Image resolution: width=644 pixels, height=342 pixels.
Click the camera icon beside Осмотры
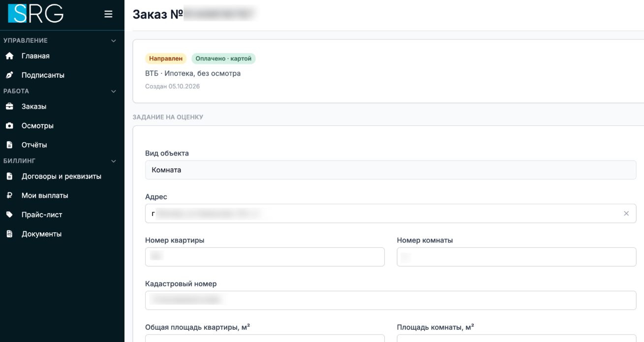point(9,125)
